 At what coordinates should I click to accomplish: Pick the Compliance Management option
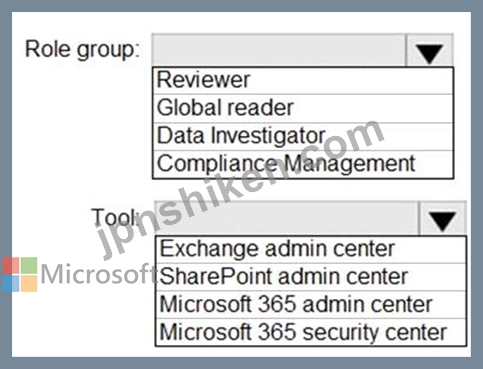coord(303,164)
